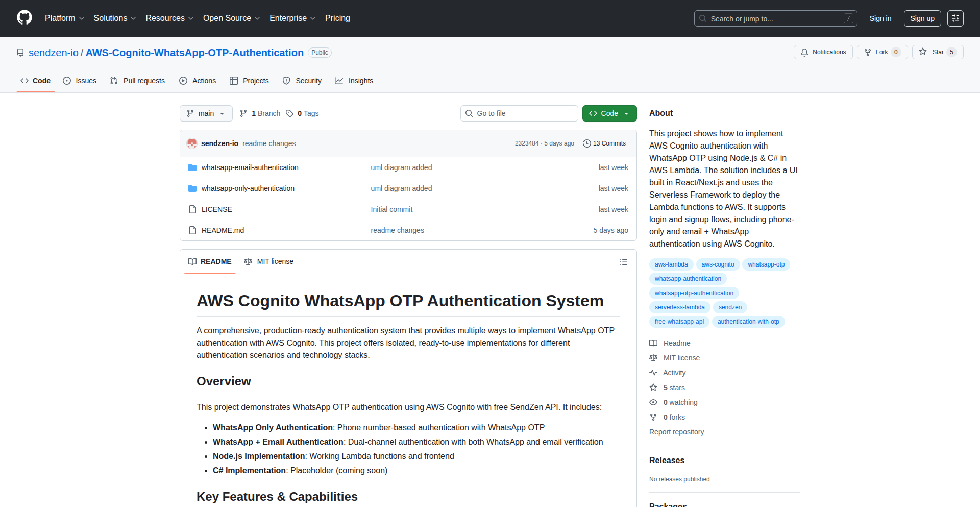Switch to the Issues tab

coord(80,81)
